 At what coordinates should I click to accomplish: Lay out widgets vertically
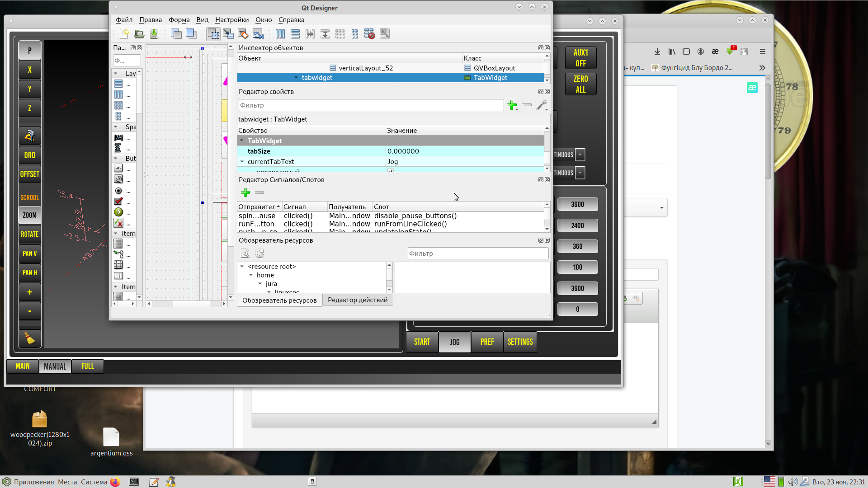point(295,34)
